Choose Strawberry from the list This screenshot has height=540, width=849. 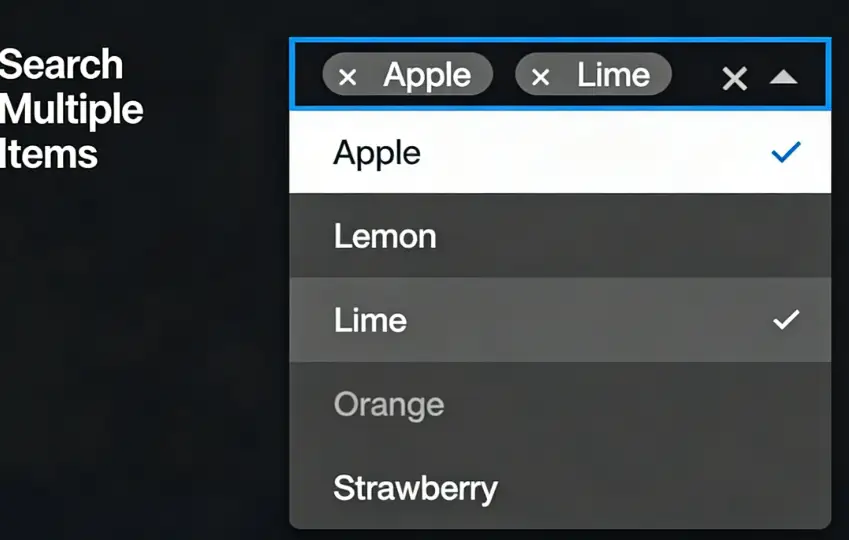(x=415, y=489)
